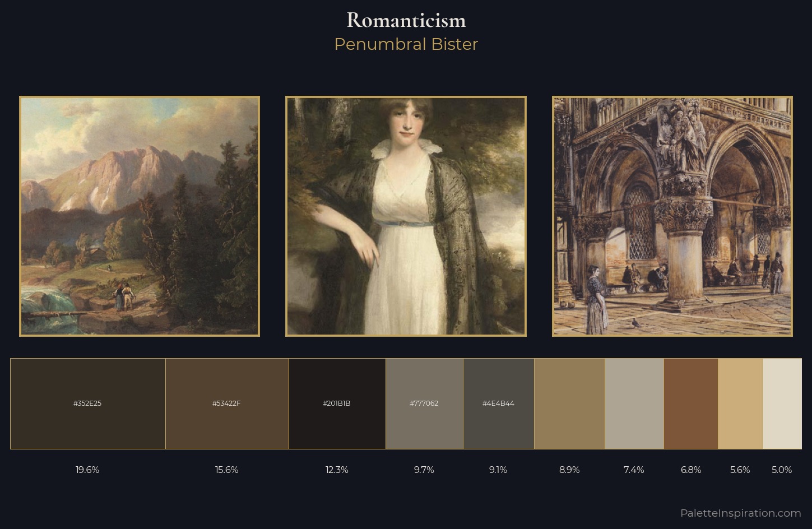812x529 pixels.
Task: Click the 6.8% percentage label
Action: 691,470
